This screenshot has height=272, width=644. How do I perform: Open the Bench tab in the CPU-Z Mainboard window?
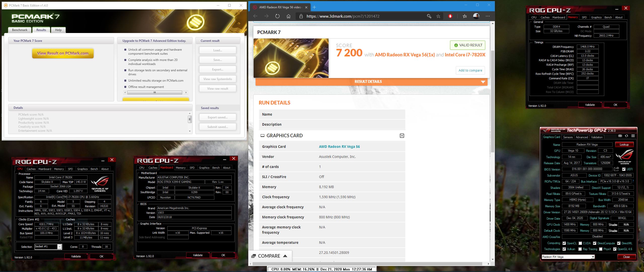click(216, 168)
